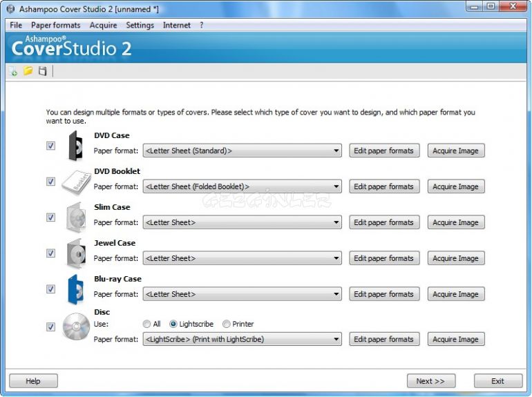The height and width of the screenshot is (397, 532).
Task: Open the Disc paper format dropdown
Action: 243,339
